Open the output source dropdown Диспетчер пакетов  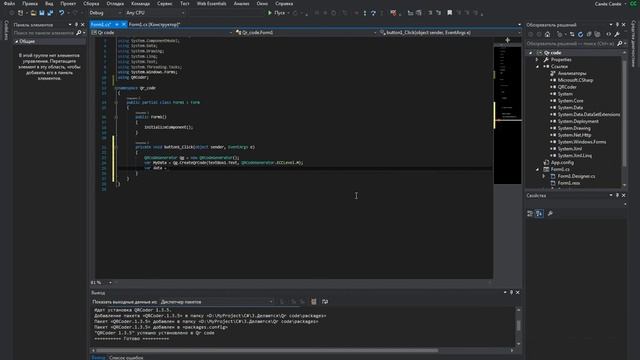click(x=216, y=302)
